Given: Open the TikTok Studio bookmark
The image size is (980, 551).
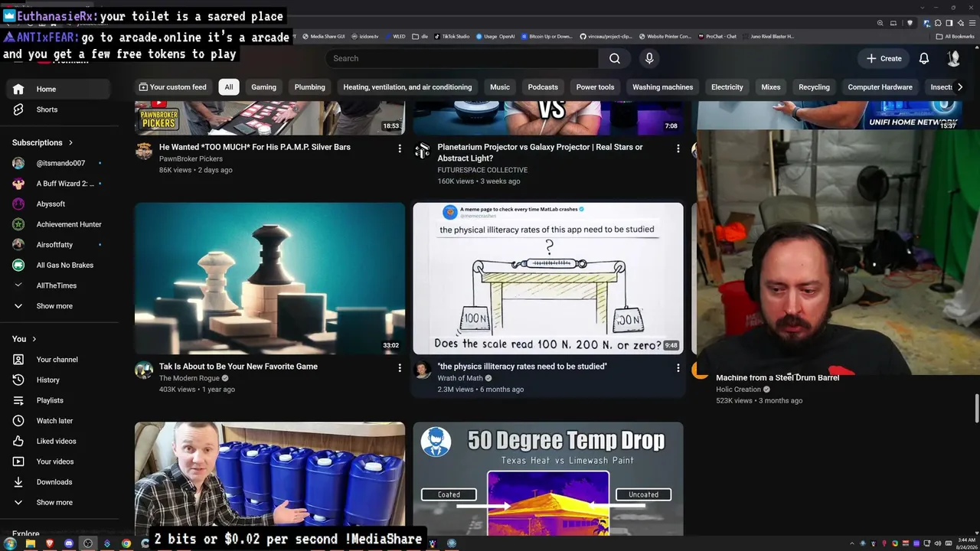Looking at the screenshot, I should pos(452,36).
